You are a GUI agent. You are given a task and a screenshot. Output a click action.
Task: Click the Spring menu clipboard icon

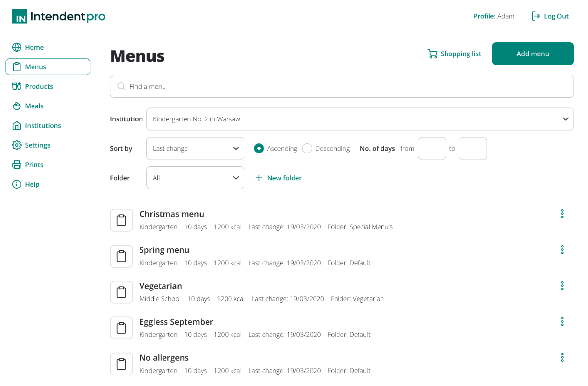click(121, 256)
